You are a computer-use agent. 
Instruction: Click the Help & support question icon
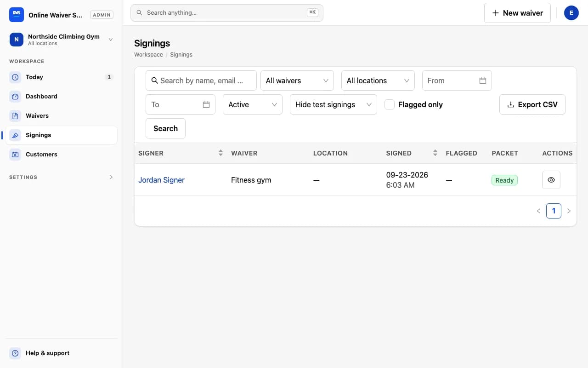[15, 353]
